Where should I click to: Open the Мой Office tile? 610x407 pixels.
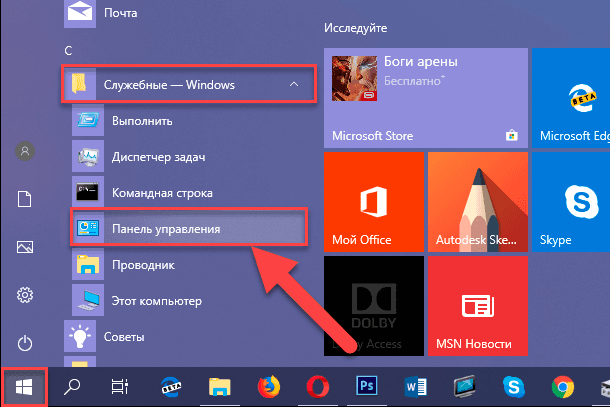point(374,202)
